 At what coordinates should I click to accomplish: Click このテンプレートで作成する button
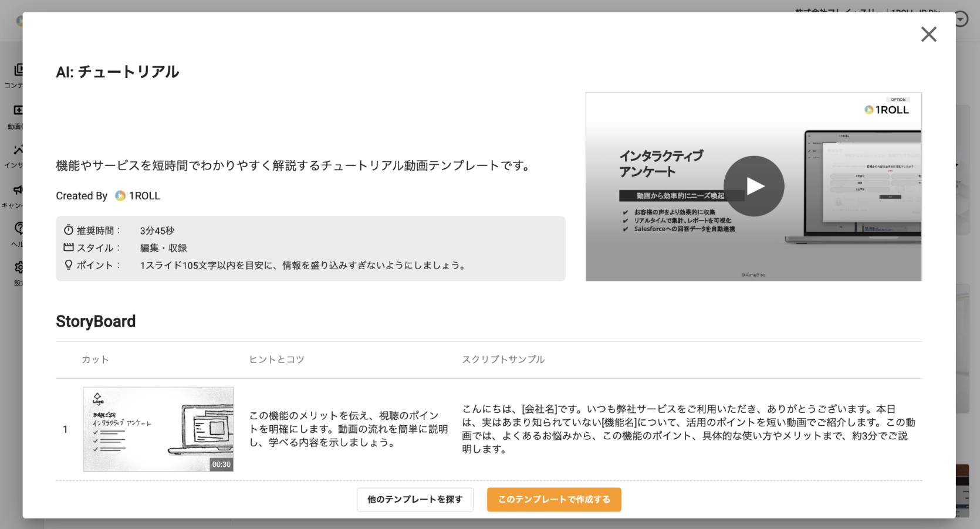tap(554, 500)
